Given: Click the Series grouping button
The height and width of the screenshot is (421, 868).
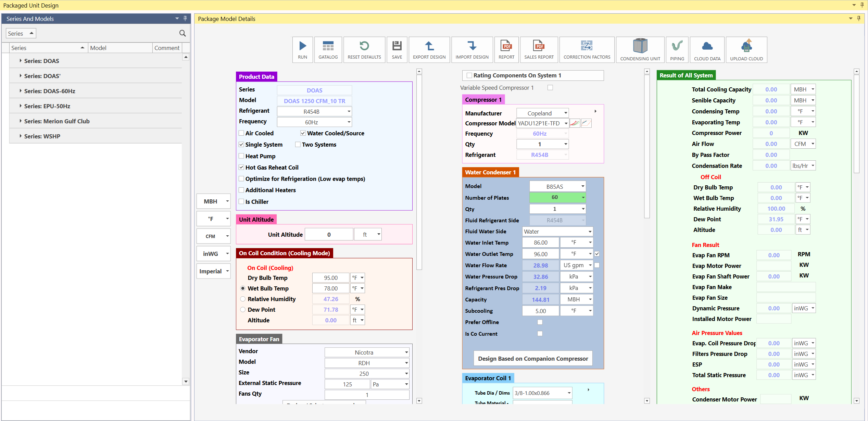Looking at the screenshot, I should (x=21, y=33).
